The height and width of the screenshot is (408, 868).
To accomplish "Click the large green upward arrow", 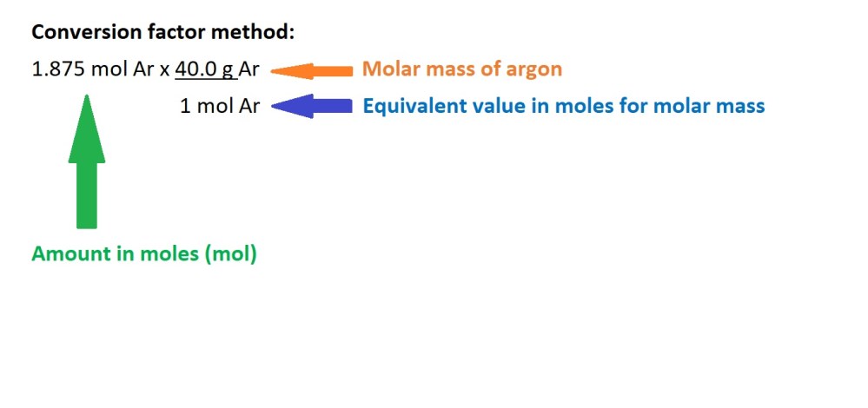I will [x=86, y=163].
